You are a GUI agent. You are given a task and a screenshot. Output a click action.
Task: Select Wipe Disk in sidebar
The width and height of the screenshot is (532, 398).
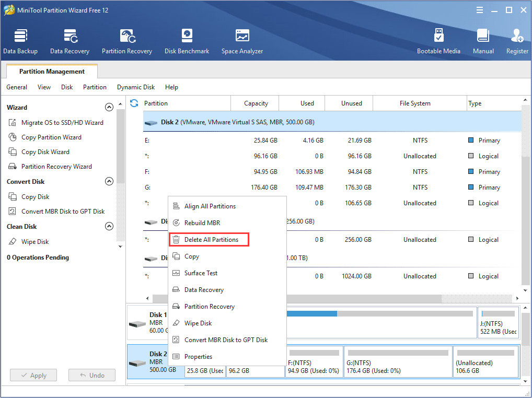pos(35,242)
